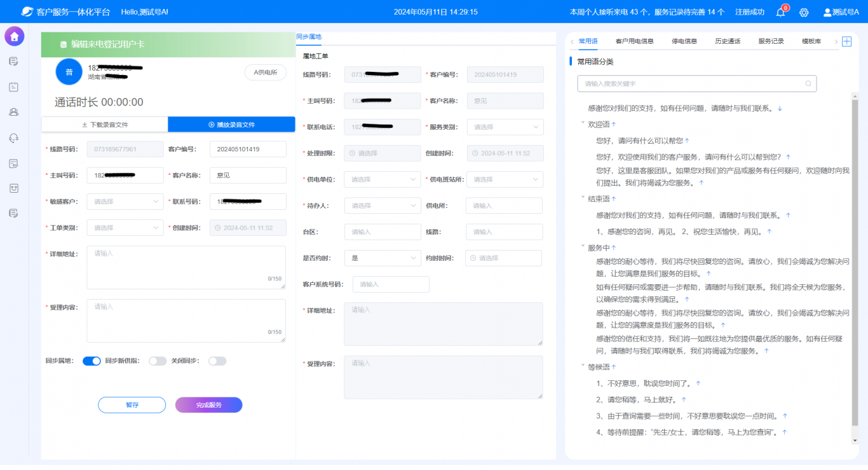Image resolution: width=868 pixels, height=470 pixels.
Task: Click arrow after 感谢您的咨询，再见 phrase
Action: (770, 232)
